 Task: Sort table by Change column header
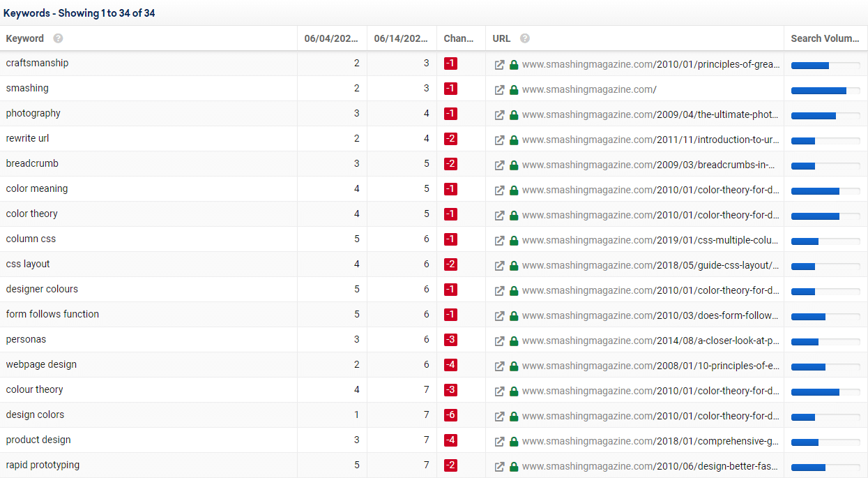pos(459,38)
